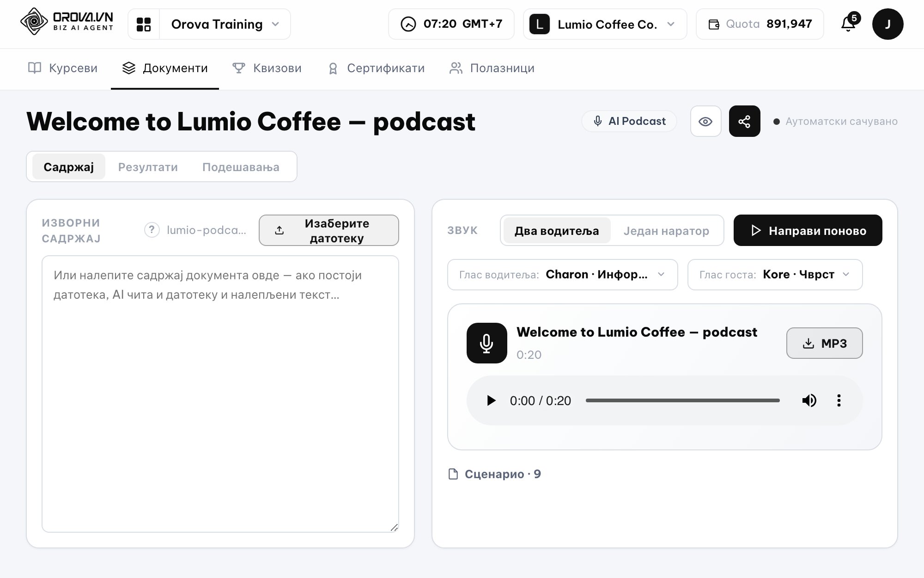
Task: Toggle preview with the eye icon
Action: (x=705, y=121)
